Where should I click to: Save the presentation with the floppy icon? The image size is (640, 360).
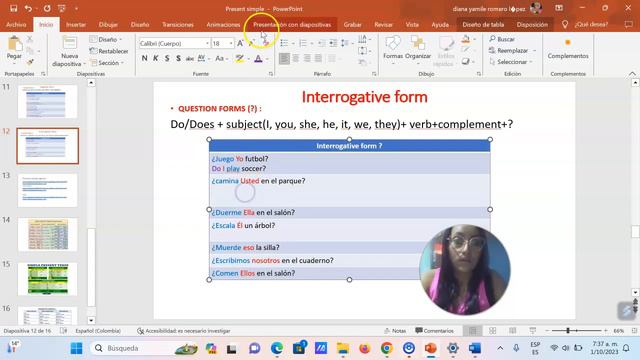coord(13,8)
